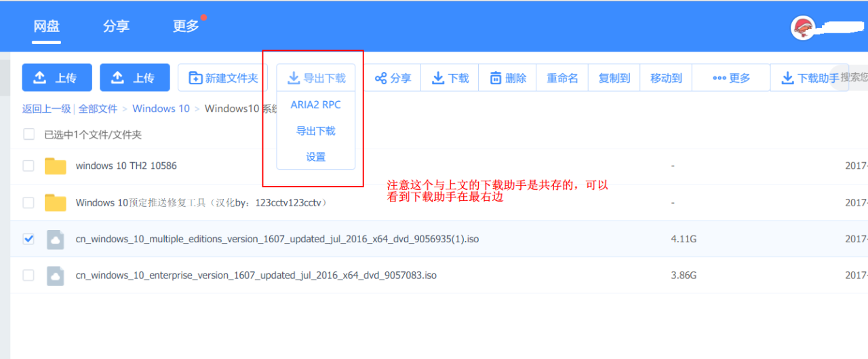Click the first blue 上传 upload button
Screen dimensions: 868x359
point(57,78)
